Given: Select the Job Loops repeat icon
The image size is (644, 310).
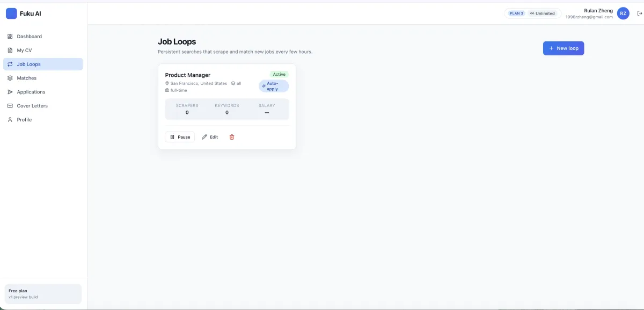Looking at the screenshot, I should coord(10,64).
